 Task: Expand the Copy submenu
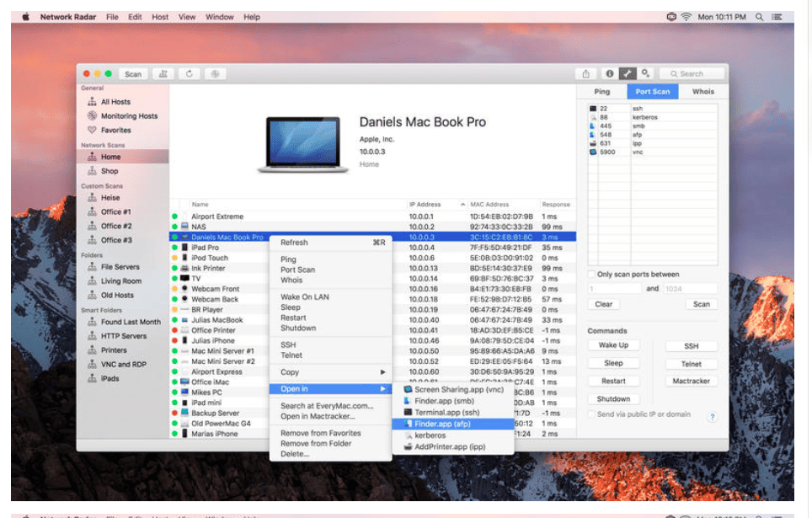click(330, 372)
